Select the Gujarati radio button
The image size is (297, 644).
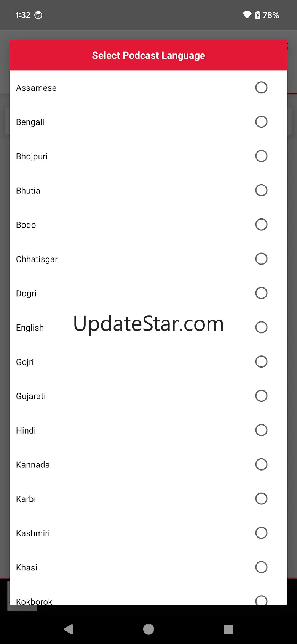click(x=261, y=396)
